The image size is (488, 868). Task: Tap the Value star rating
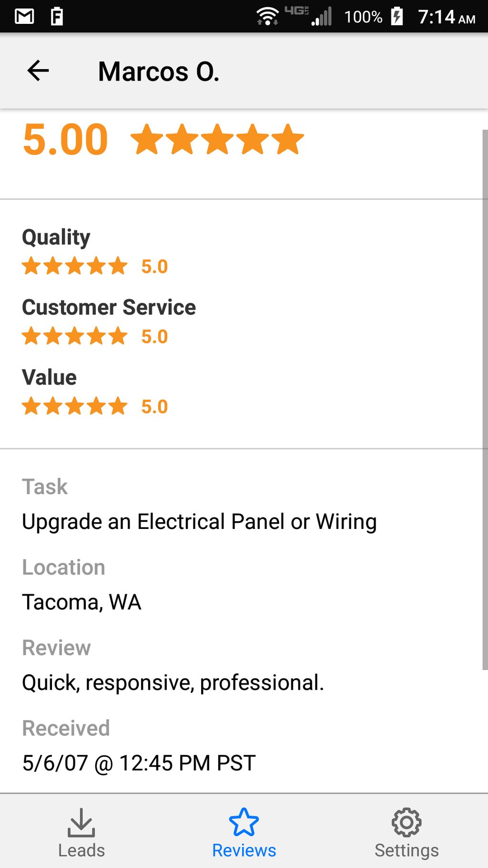75,406
